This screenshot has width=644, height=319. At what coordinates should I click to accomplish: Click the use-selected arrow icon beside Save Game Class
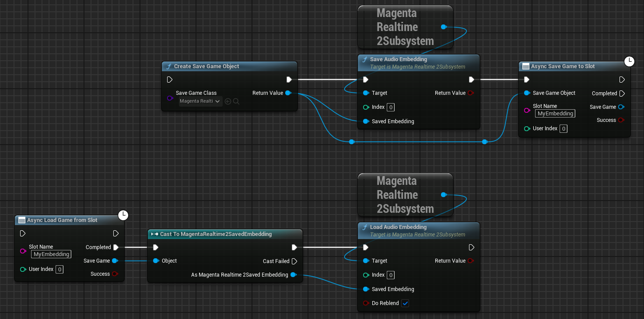pyautogui.click(x=227, y=101)
